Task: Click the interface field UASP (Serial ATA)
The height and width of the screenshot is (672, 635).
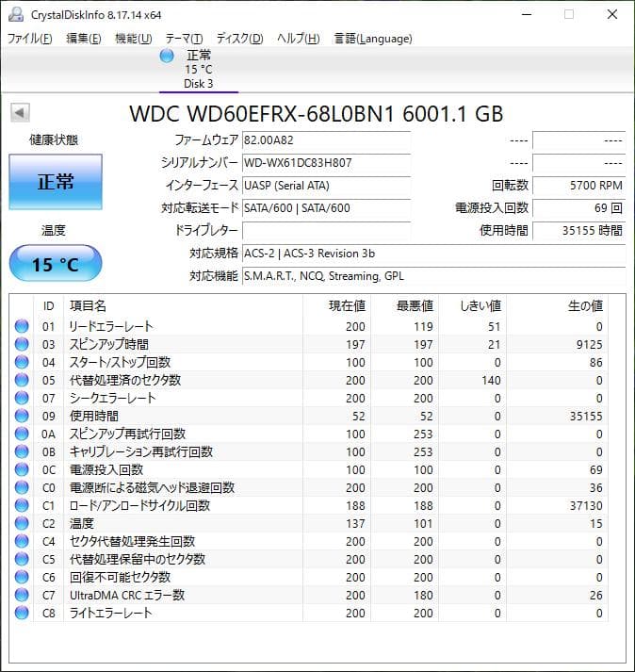Action: pos(326,186)
